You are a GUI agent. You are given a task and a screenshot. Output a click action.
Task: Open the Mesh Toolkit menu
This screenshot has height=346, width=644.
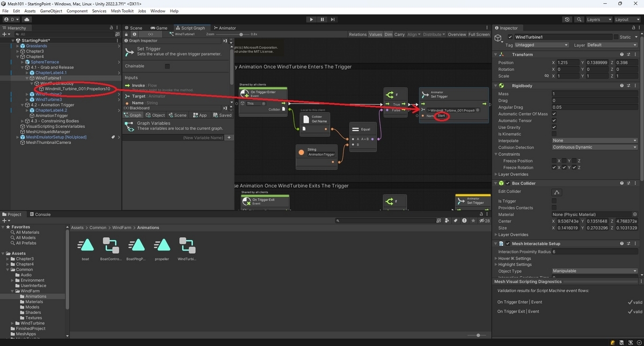coord(122,11)
